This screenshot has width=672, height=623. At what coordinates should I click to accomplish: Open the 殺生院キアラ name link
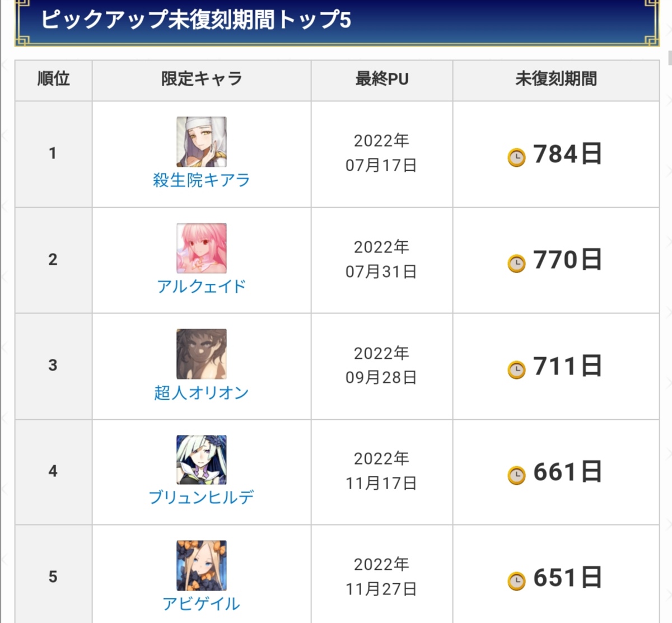click(x=202, y=180)
